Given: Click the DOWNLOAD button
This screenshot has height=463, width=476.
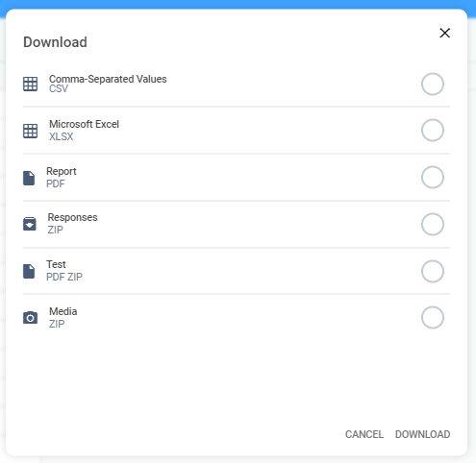Looking at the screenshot, I should tap(422, 434).
